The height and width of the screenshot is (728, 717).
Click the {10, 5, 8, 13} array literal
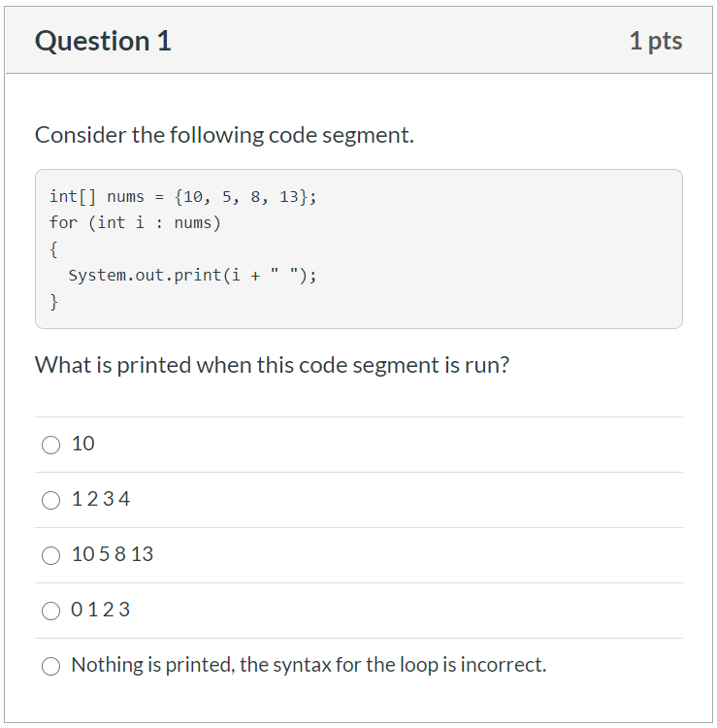tap(241, 197)
